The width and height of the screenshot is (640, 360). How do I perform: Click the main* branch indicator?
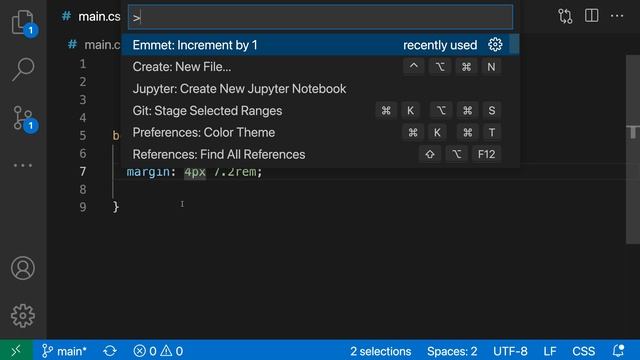pos(64,351)
